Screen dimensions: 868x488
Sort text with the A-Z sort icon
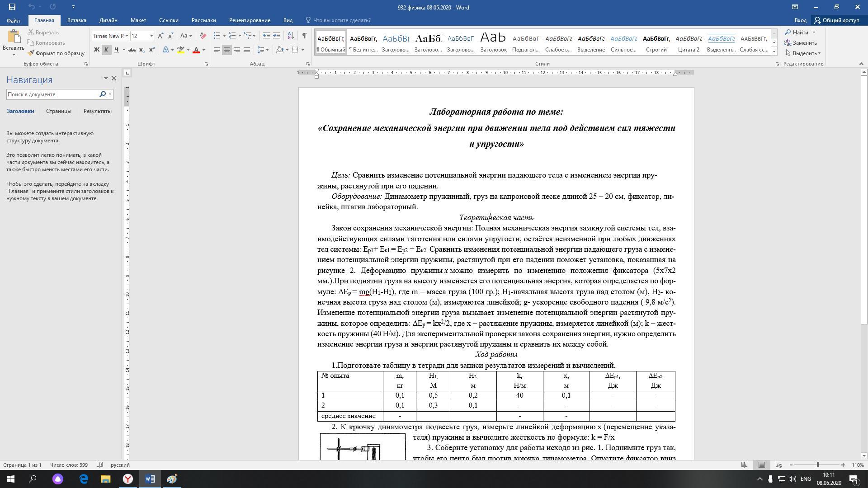tap(291, 36)
